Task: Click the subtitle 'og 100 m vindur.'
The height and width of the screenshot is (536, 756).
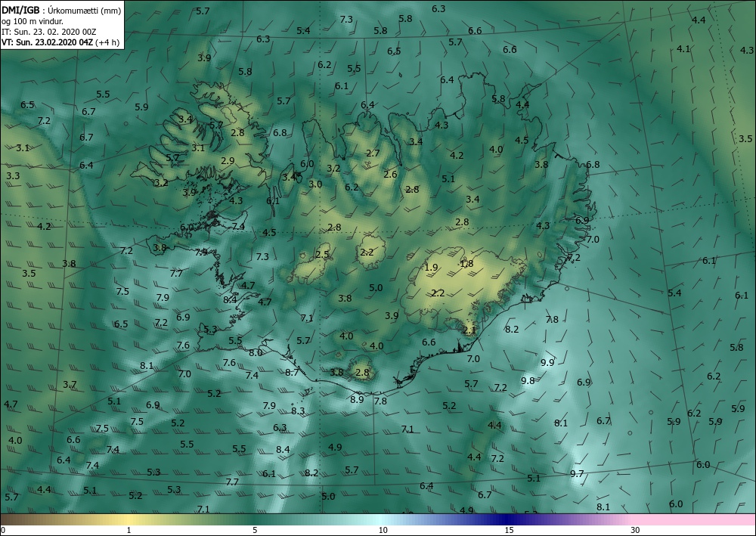Action: click(33, 21)
